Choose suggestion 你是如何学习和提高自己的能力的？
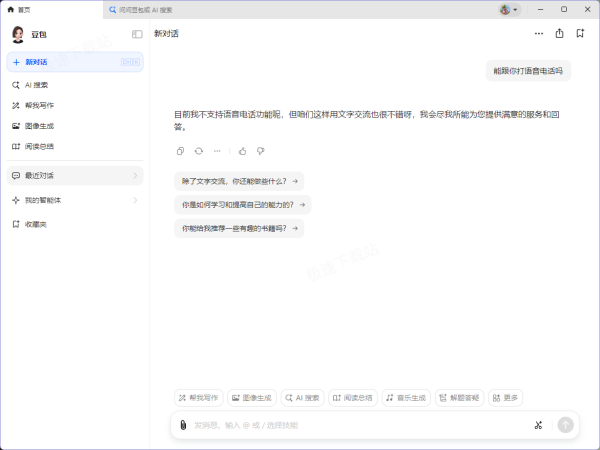The image size is (600, 450). [243, 205]
